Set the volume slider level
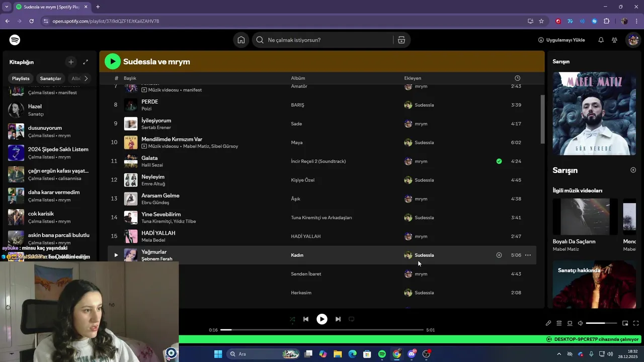 point(601,323)
